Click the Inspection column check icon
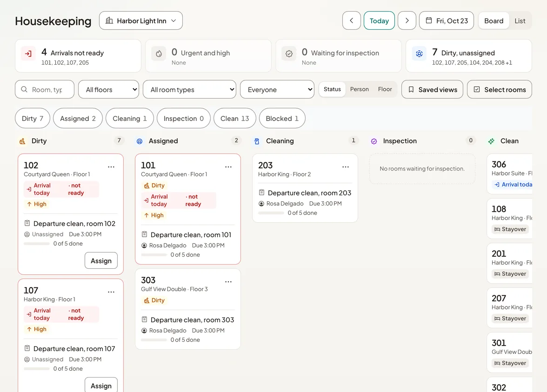 [x=374, y=141]
